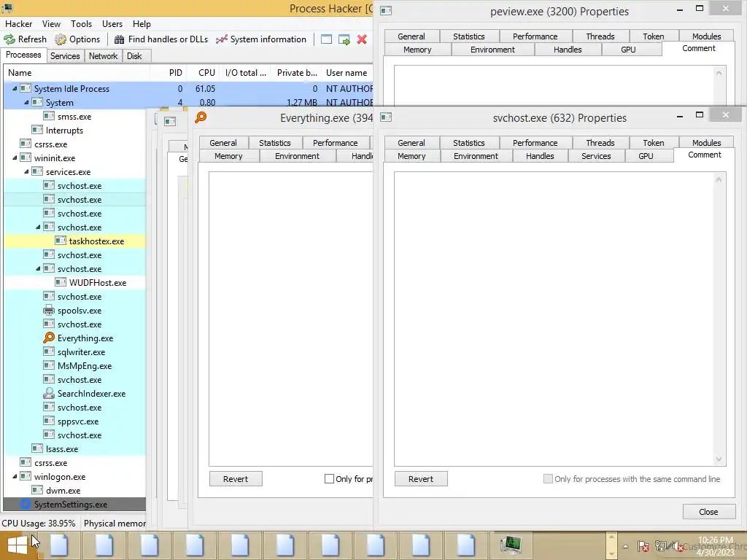
Task: Select the SystemSettings.exe gear icon
Action: 26,504
